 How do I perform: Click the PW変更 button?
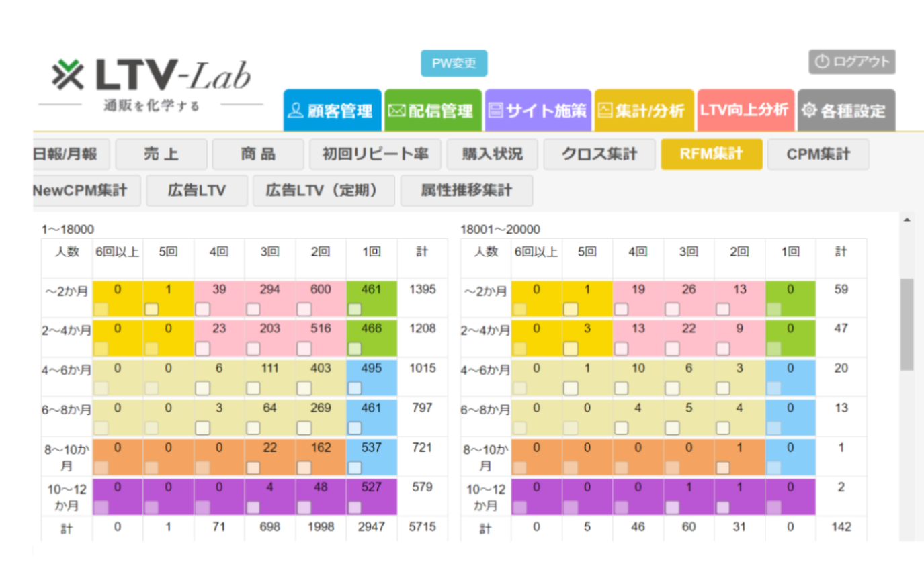click(454, 64)
